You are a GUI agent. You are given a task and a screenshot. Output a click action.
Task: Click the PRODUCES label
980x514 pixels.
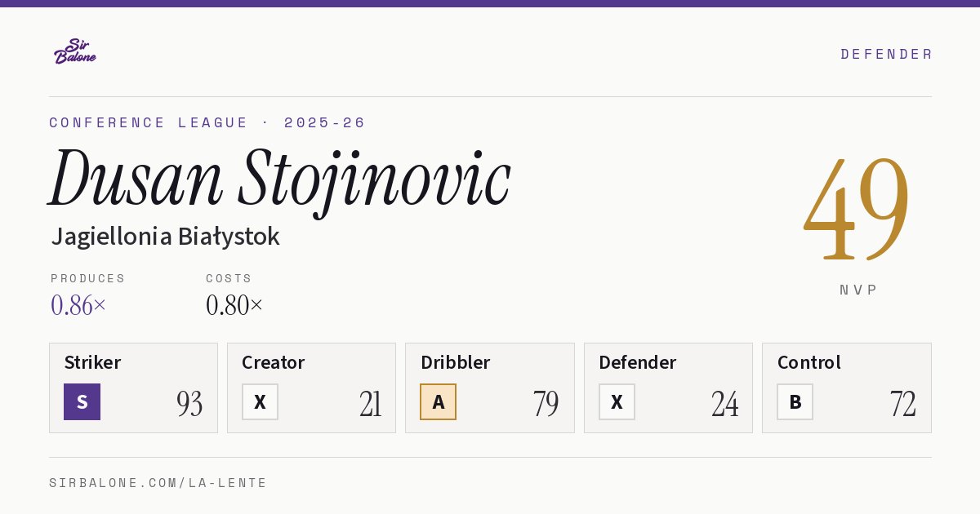tap(88, 278)
